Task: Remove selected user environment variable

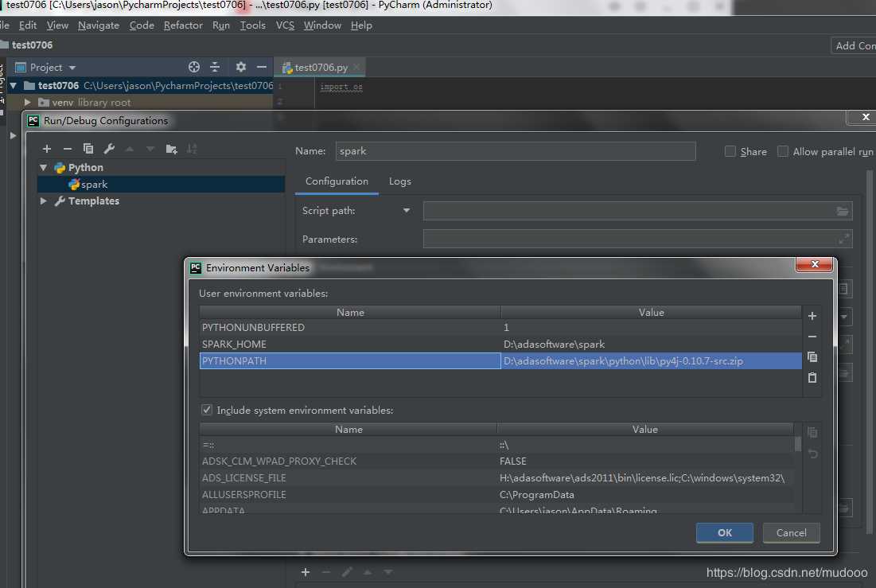Action: click(x=812, y=337)
